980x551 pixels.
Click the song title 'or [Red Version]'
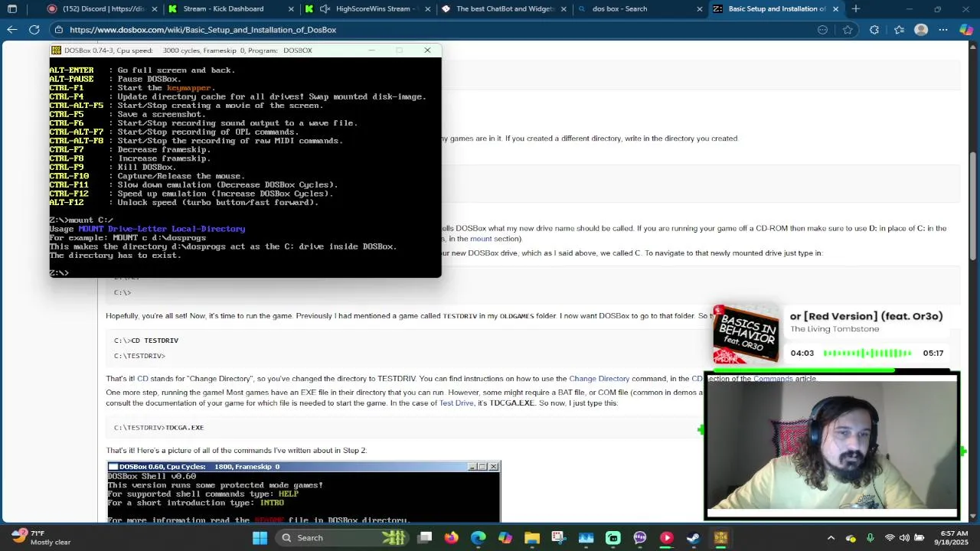click(x=866, y=316)
